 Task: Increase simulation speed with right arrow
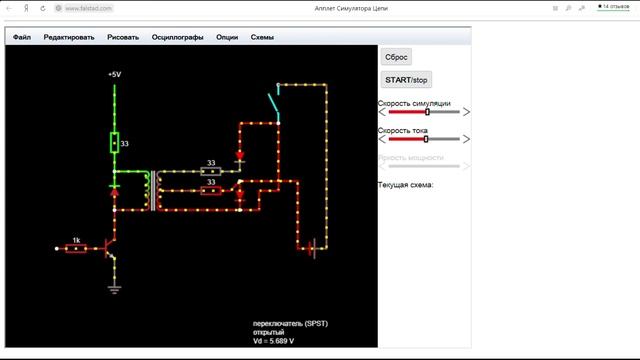[x=466, y=112]
